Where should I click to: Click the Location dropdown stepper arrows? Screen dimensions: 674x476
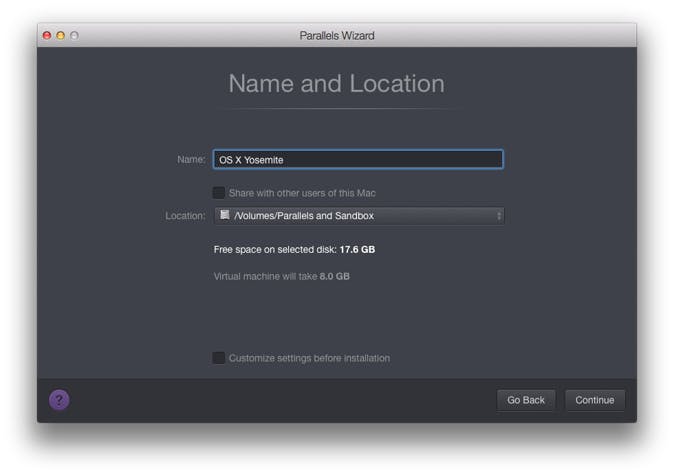[499, 215]
